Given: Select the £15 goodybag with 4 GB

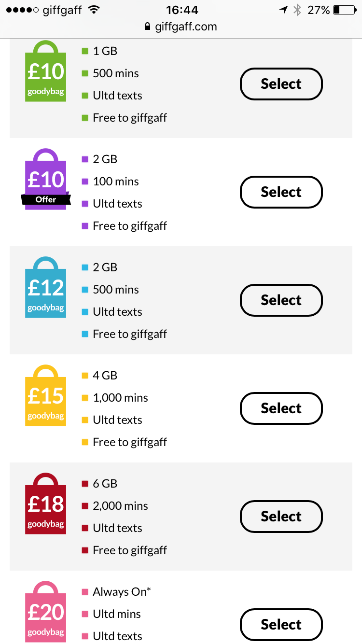Looking at the screenshot, I should click(281, 408).
